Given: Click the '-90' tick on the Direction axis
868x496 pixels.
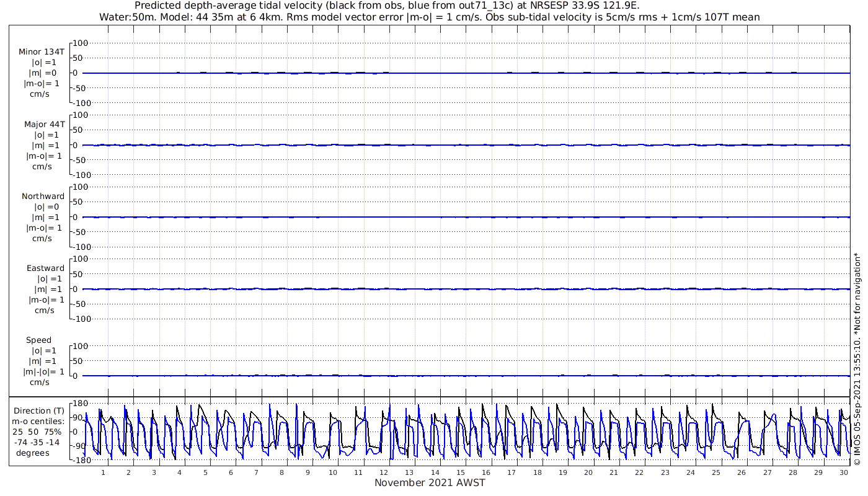Looking at the screenshot, I should (x=81, y=446).
